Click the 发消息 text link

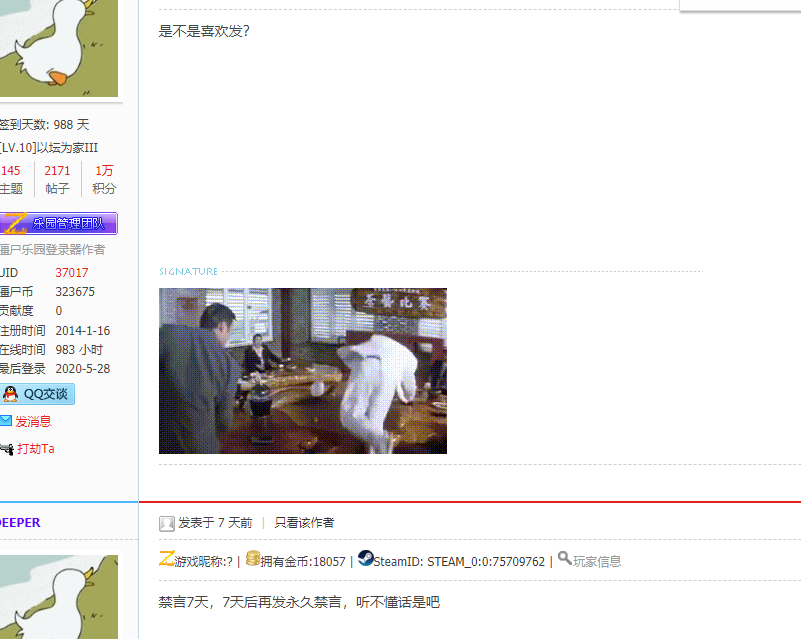[x=34, y=421]
